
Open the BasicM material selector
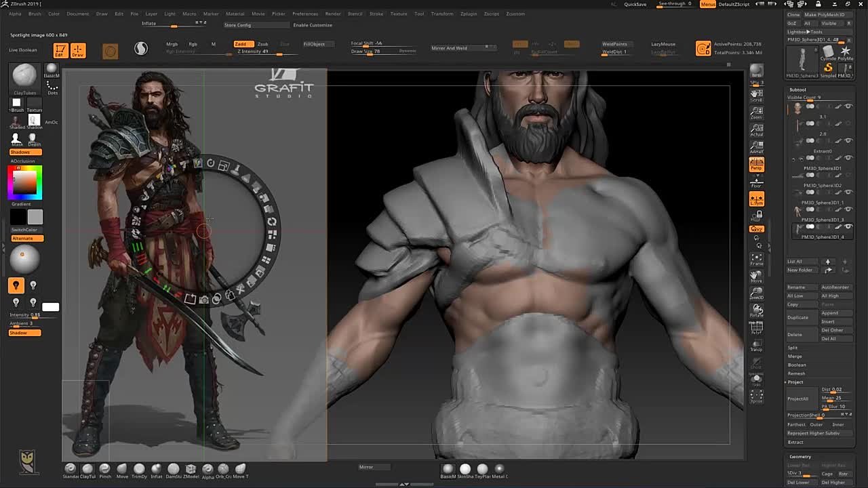click(52, 70)
